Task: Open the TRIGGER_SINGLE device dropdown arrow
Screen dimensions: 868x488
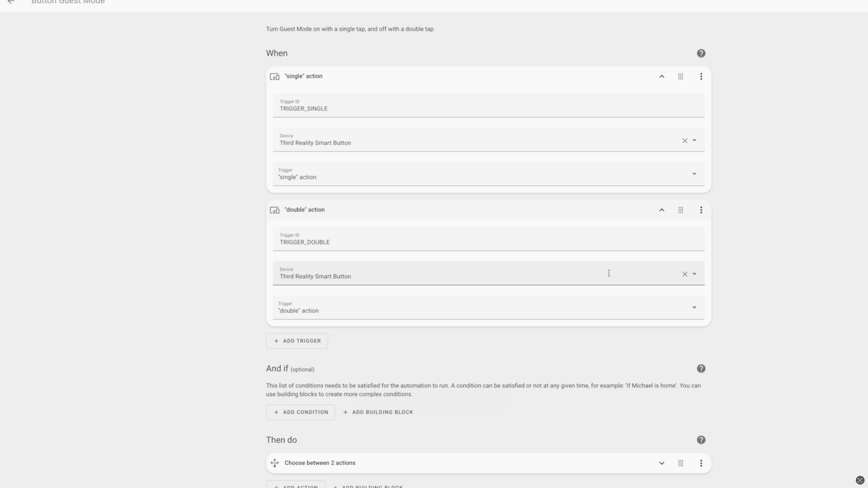Action: 694,141
